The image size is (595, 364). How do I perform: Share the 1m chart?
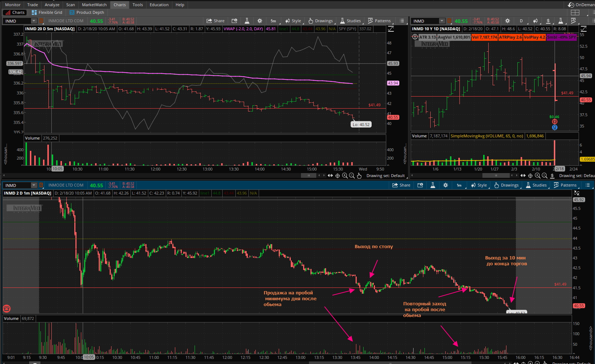(x=401, y=185)
